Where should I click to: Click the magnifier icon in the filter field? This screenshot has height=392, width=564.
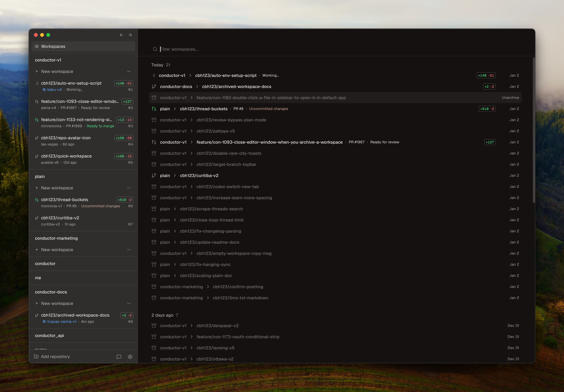point(155,49)
